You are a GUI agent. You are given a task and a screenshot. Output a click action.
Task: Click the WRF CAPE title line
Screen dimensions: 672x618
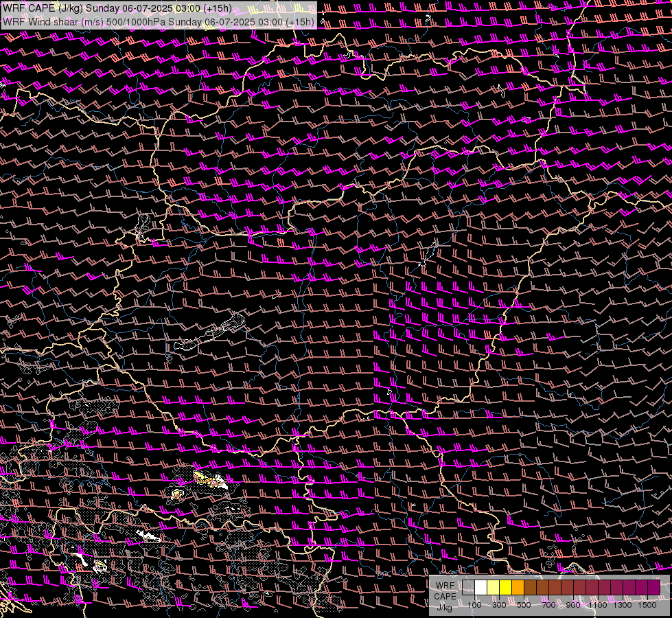tap(117, 8)
